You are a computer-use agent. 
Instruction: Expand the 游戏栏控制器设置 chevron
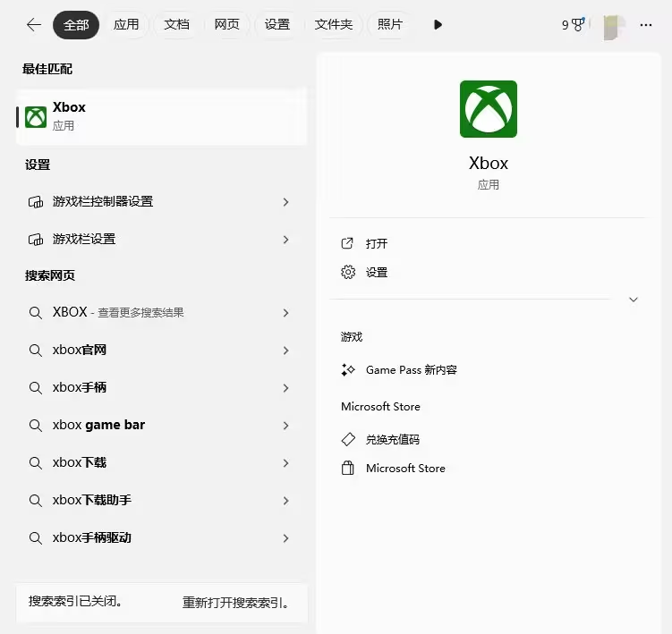tap(285, 202)
